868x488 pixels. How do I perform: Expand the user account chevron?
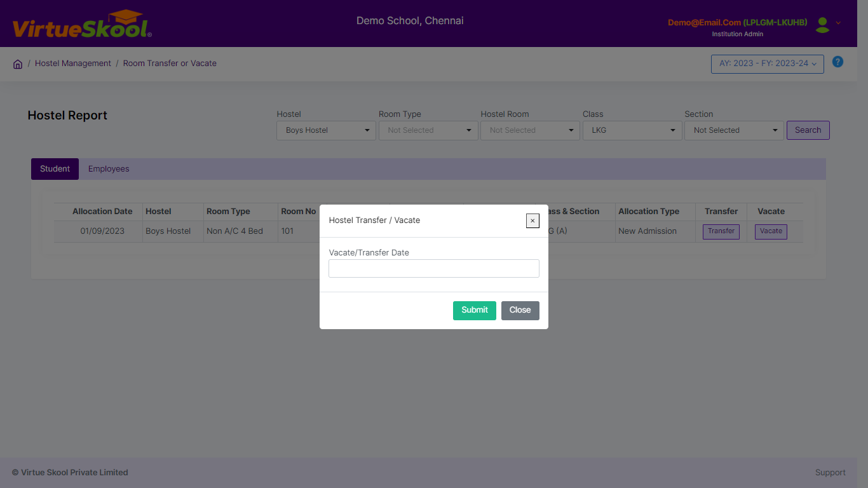point(838,23)
